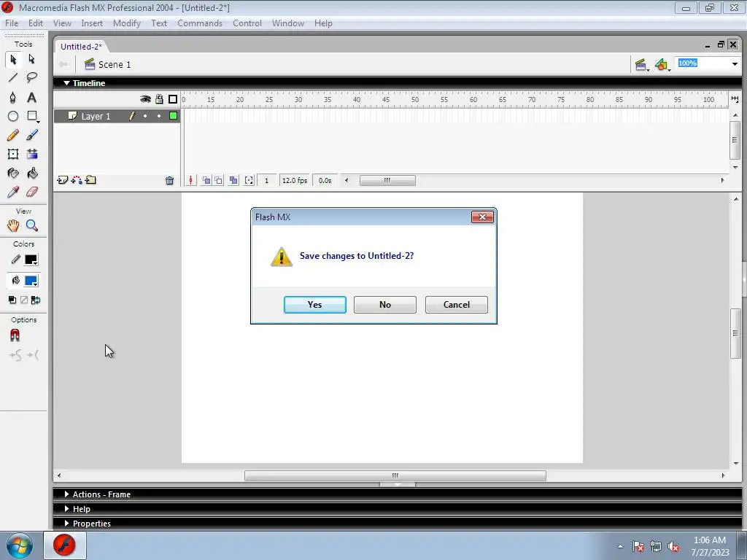Viewport: 747px width, 560px height.
Task: Add a motion guide layer
Action: [76, 180]
